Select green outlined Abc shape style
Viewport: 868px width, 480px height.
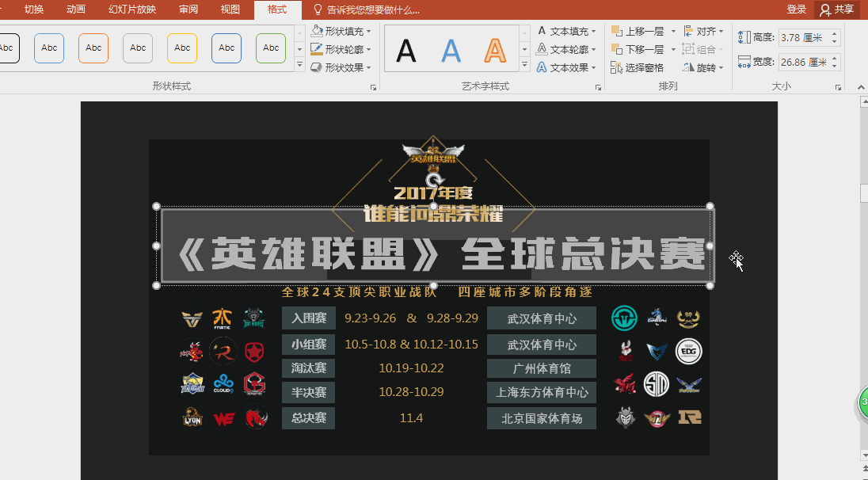coord(271,48)
